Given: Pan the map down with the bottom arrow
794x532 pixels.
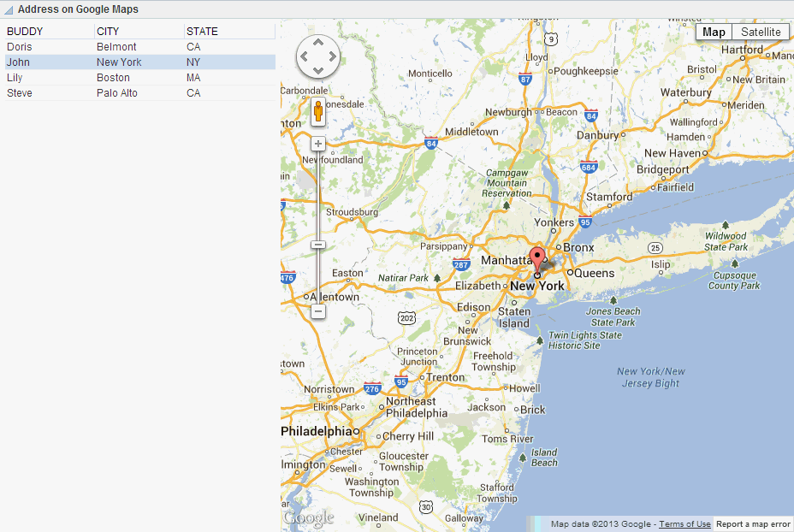Looking at the screenshot, I should pos(318,70).
